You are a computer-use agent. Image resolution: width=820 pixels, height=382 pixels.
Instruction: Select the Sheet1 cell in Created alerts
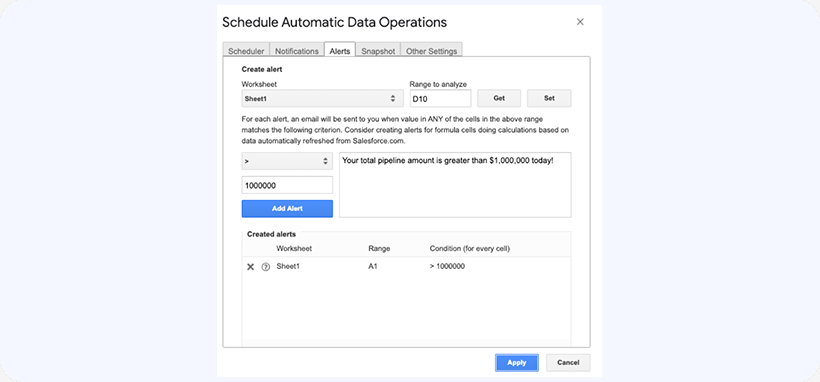288,266
